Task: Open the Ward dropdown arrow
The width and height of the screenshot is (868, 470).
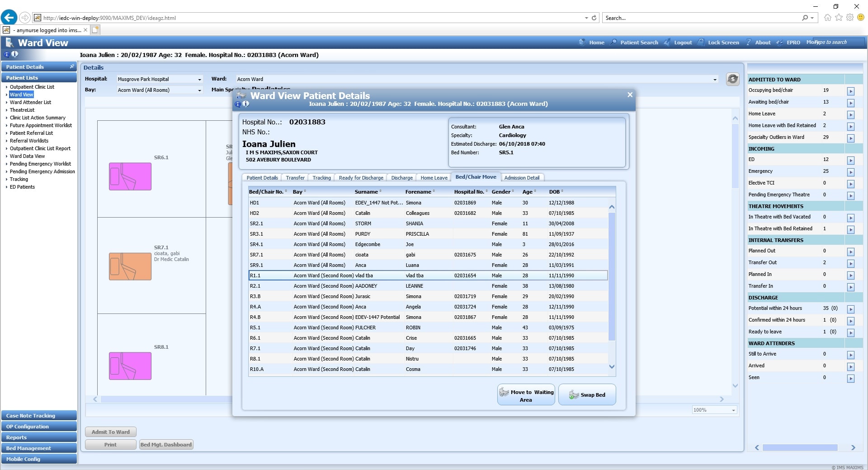Action: coord(715,79)
